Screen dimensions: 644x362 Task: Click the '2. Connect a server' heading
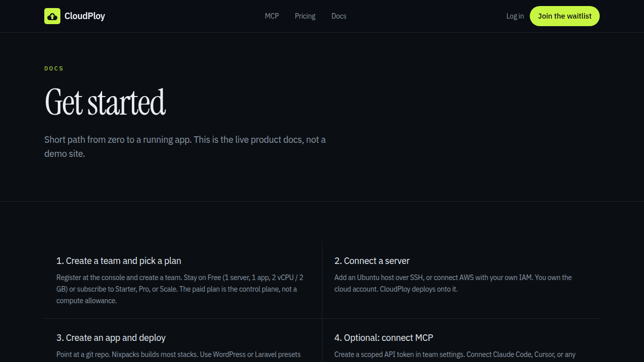point(372,261)
